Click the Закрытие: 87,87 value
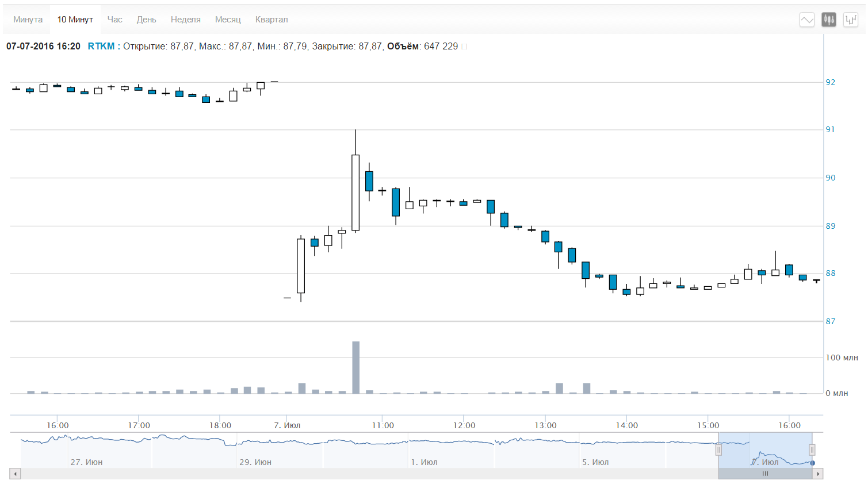Screen dimensions: 868x488 click(347, 46)
